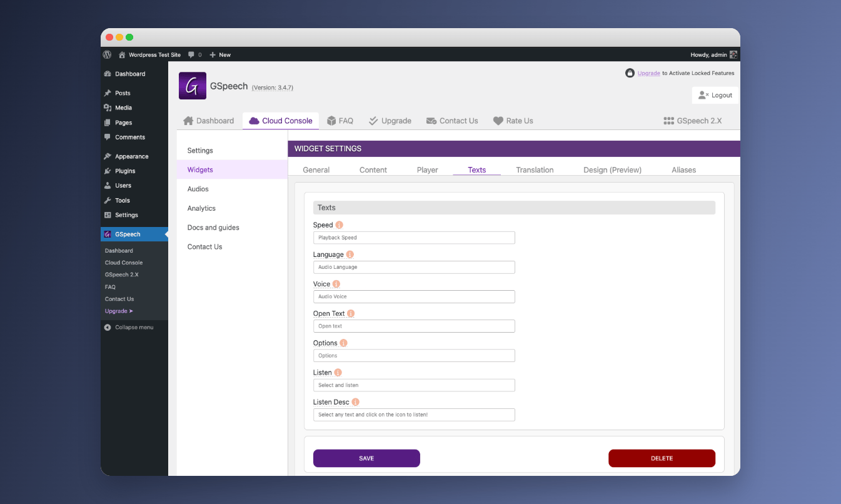This screenshot has height=504, width=841.
Task: Click info icon next to Voice
Action: (x=336, y=284)
